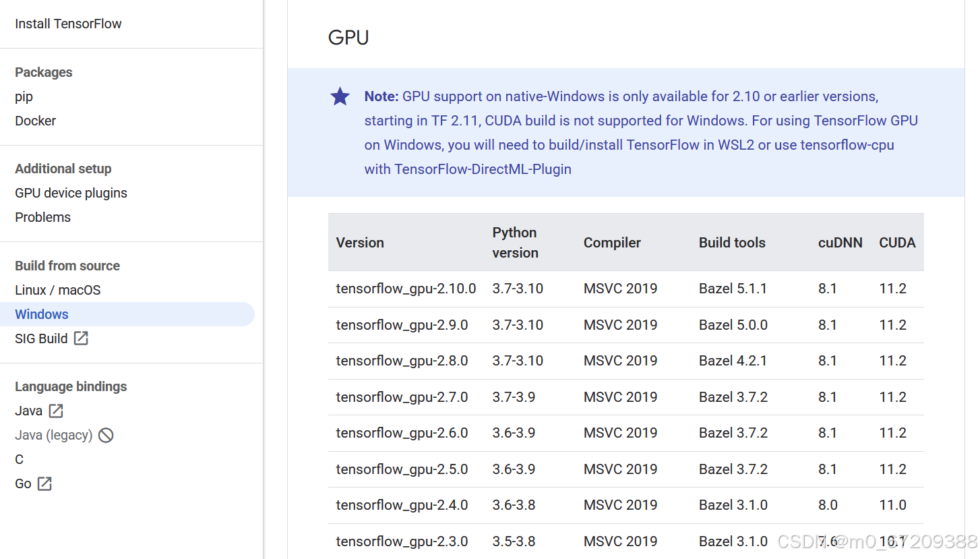Click MSVC 2019 in the 2.9.0 row
The width and height of the screenshot is (980, 559).
pos(620,325)
